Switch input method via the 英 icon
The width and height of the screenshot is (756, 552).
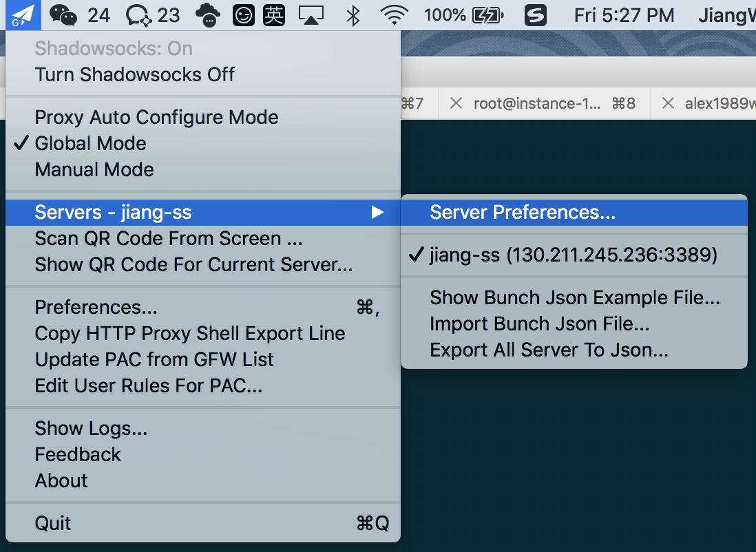pos(274,15)
